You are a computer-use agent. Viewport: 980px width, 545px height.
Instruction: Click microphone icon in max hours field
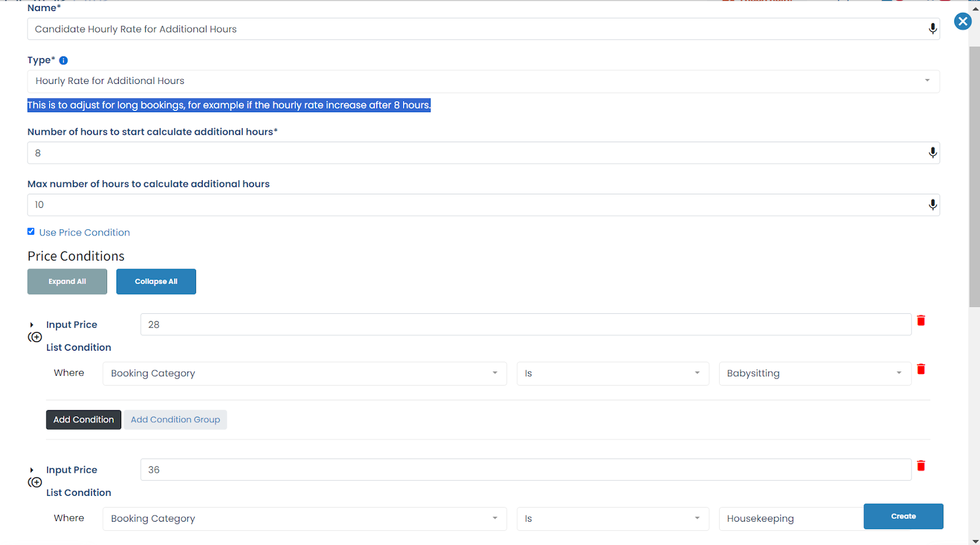[x=932, y=205]
